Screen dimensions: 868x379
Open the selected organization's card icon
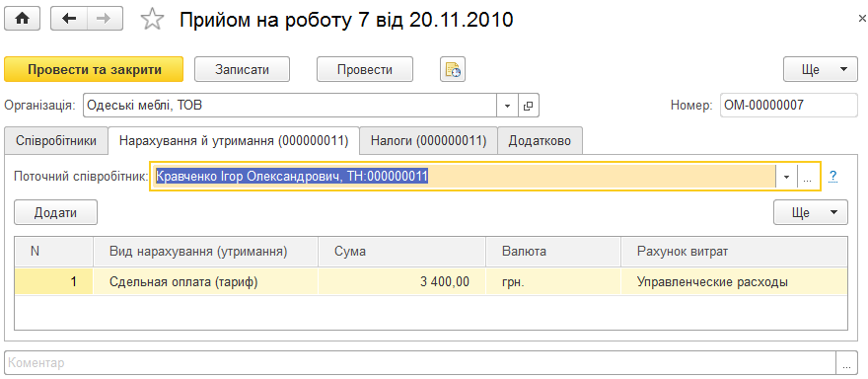[528, 106]
